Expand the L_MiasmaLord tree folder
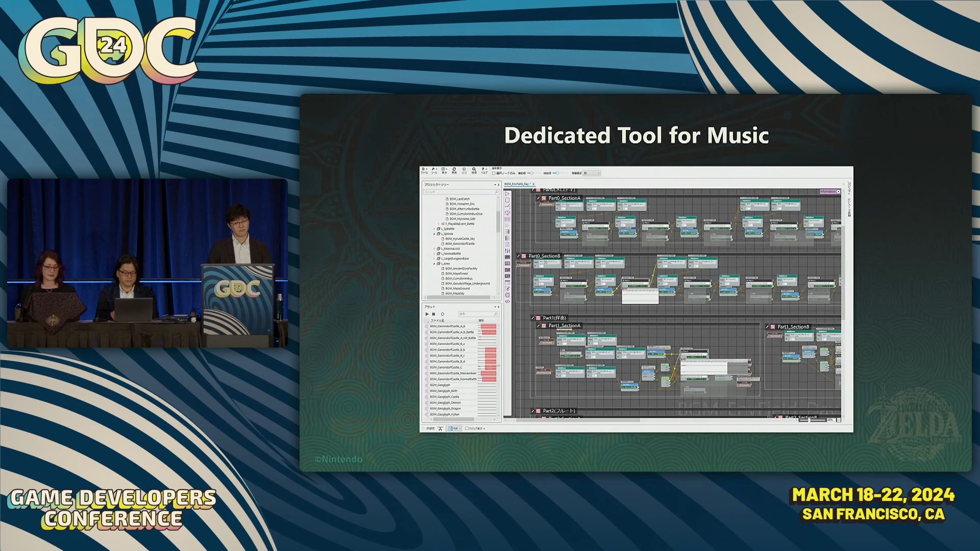This screenshot has height=551, width=980. (434, 248)
